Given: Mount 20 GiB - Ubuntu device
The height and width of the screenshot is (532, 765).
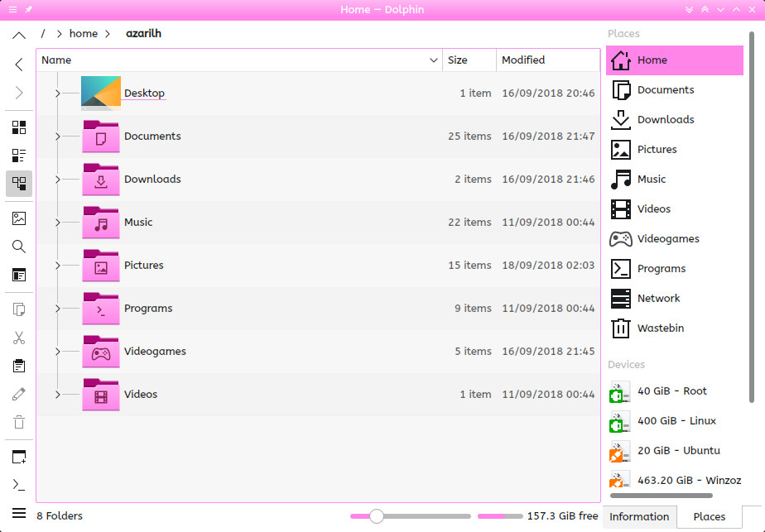Looking at the screenshot, I should click(675, 451).
